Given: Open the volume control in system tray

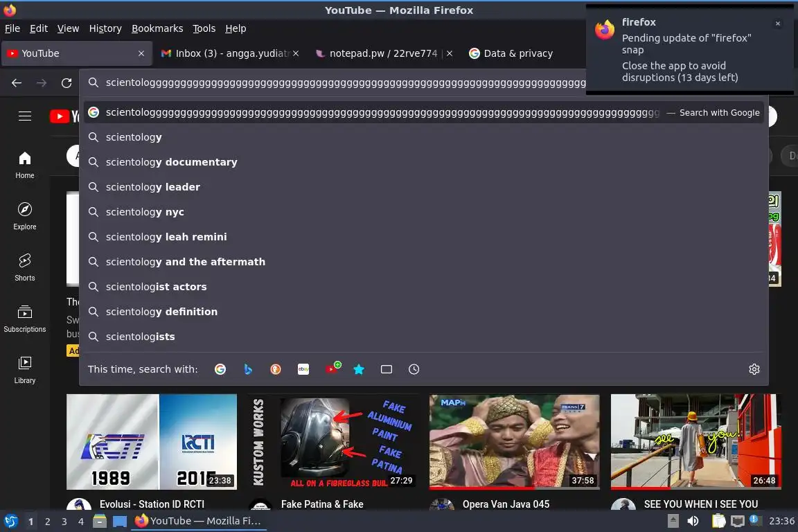Looking at the screenshot, I should click(x=693, y=521).
